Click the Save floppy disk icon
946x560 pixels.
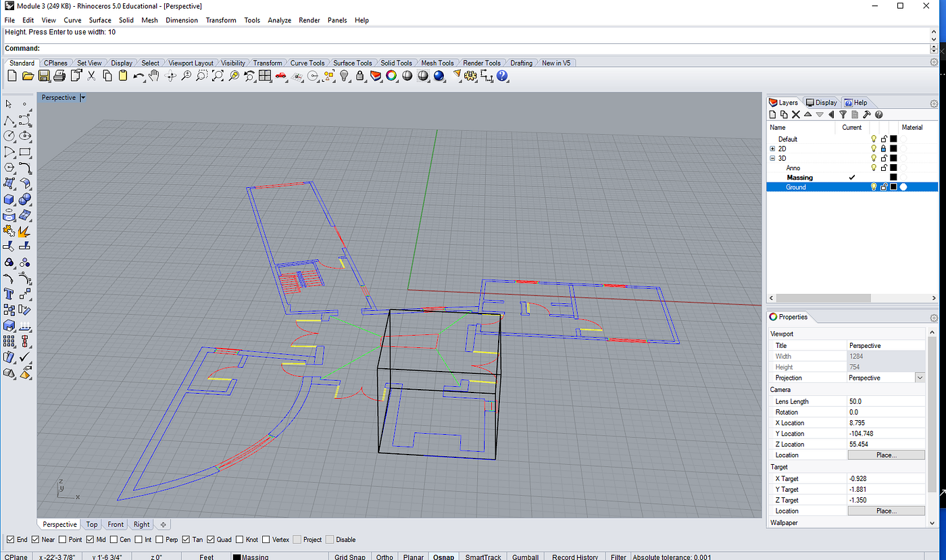point(44,76)
